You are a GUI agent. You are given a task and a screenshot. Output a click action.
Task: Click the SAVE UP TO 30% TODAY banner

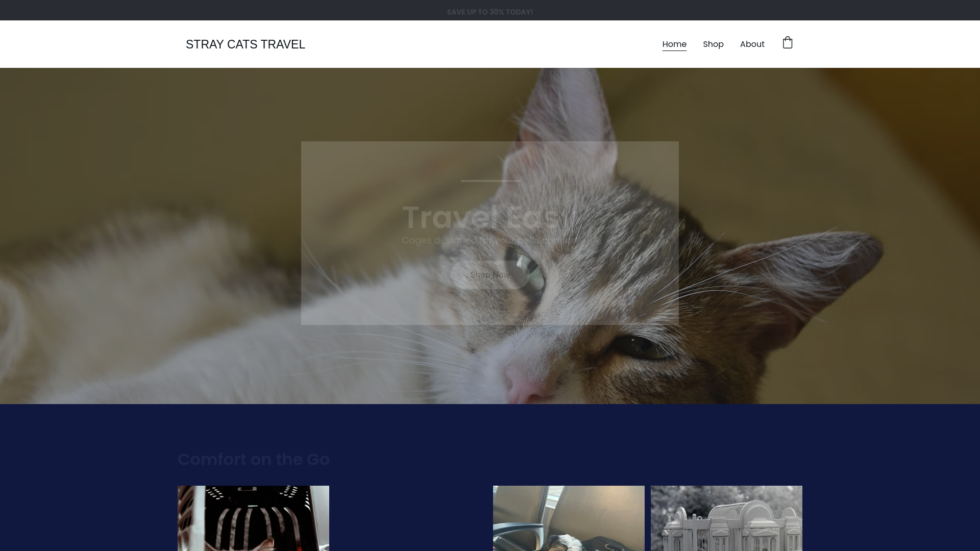(x=490, y=12)
